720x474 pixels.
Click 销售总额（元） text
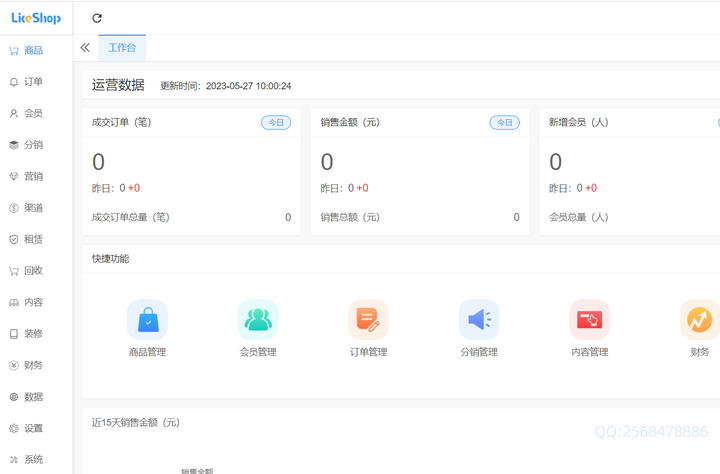tap(350, 217)
